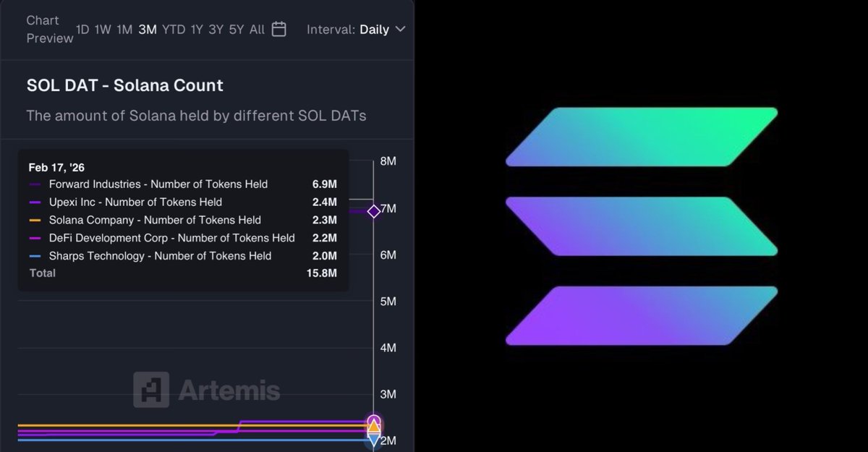Screen dimensions: 868x452
Task: Open the calendar date range picker
Action: tap(279, 29)
